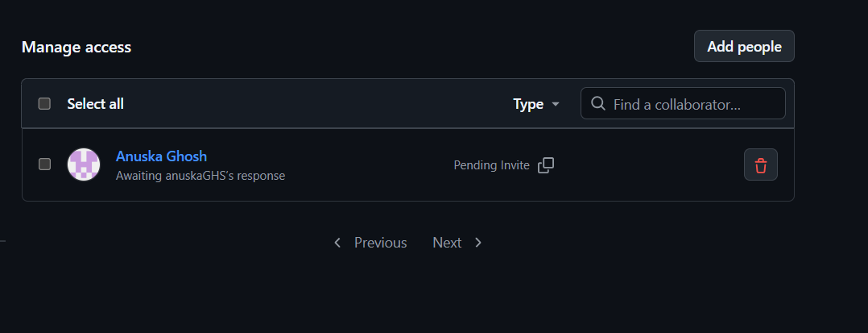Toggle the Select all checkbox

[x=45, y=103]
